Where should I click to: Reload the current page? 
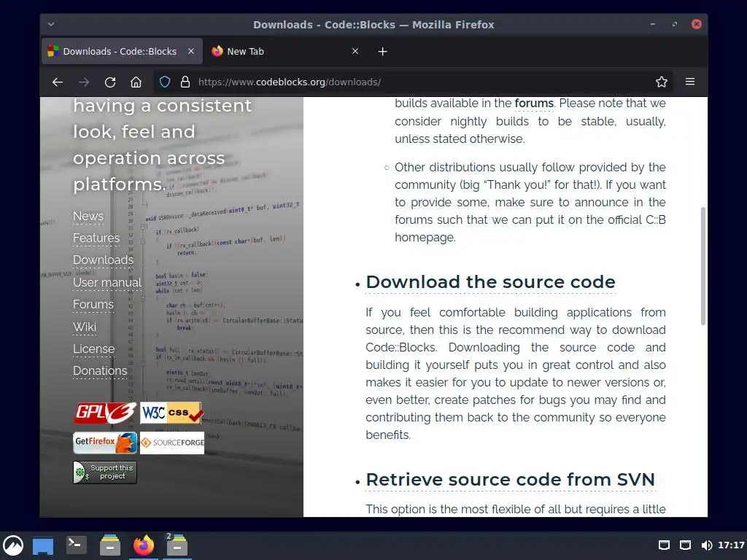(x=110, y=82)
